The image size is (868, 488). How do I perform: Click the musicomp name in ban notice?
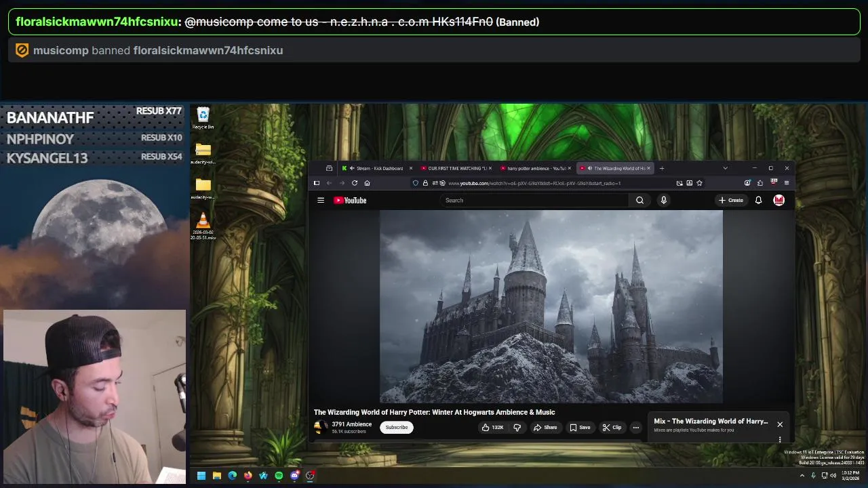(60, 50)
